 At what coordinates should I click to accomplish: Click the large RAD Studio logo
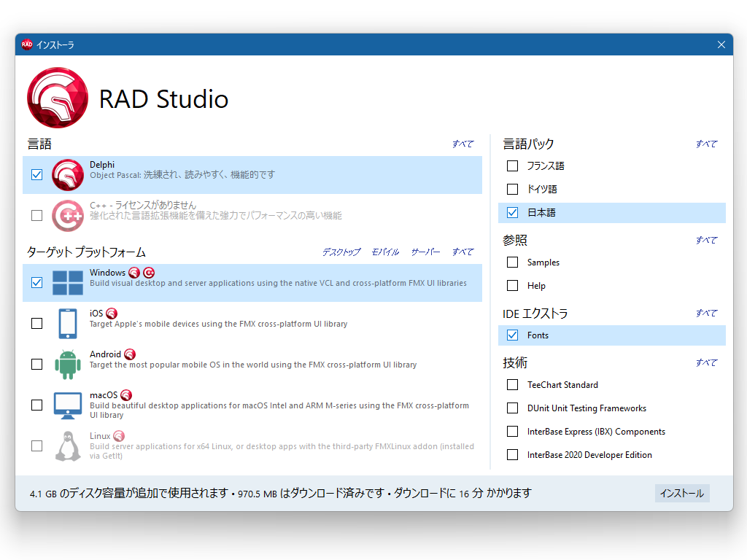pos(58,98)
